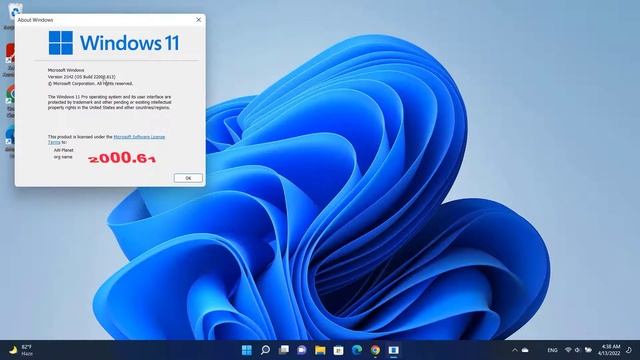Screen dimensions: 640x360
Task: Click the Microsoft Corporation copyright line
Action: (90, 83)
